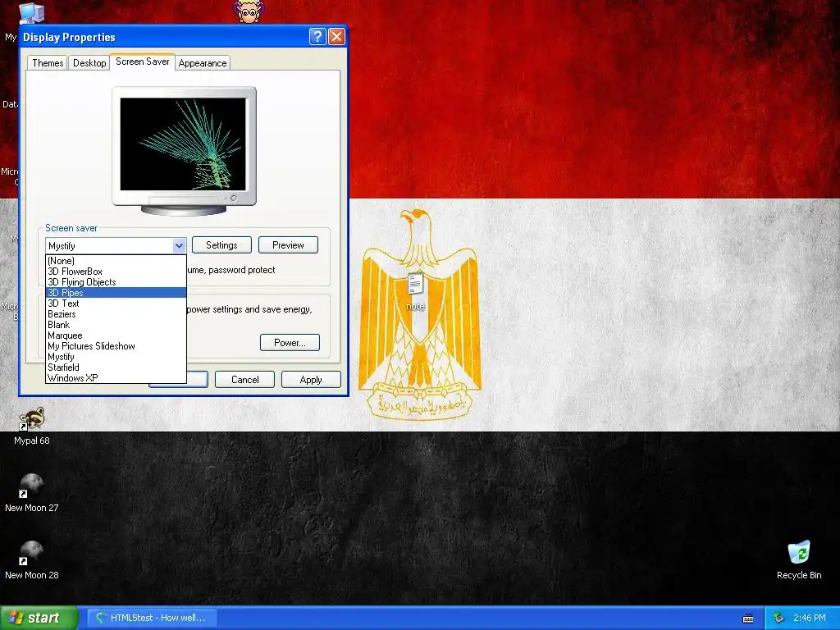Open the Start menu

pyautogui.click(x=39, y=618)
